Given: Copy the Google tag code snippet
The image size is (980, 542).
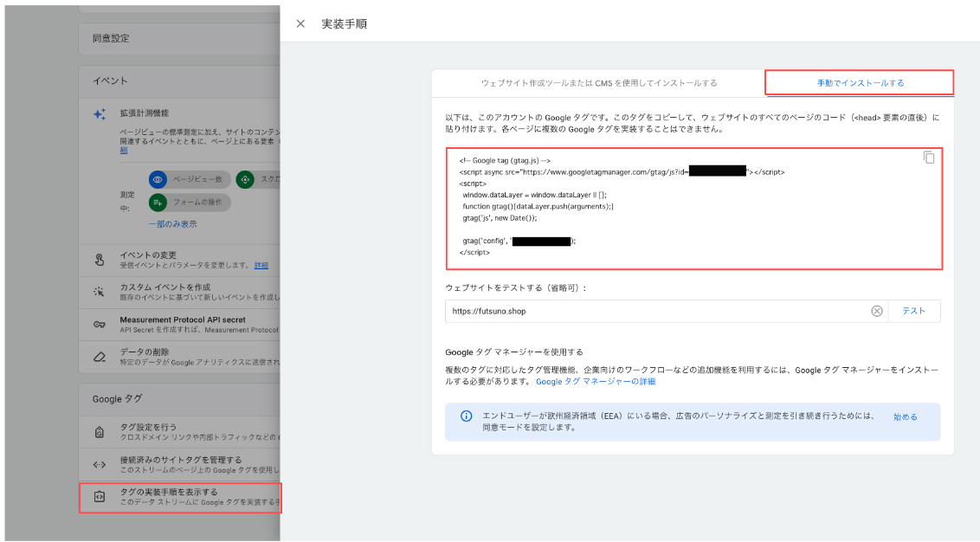Looking at the screenshot, I should (x=929, y=158).
